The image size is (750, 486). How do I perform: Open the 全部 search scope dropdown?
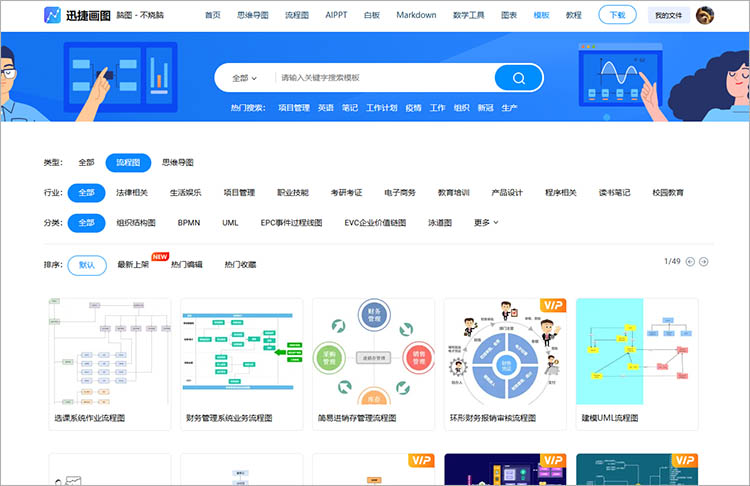(x=244, y=78)
